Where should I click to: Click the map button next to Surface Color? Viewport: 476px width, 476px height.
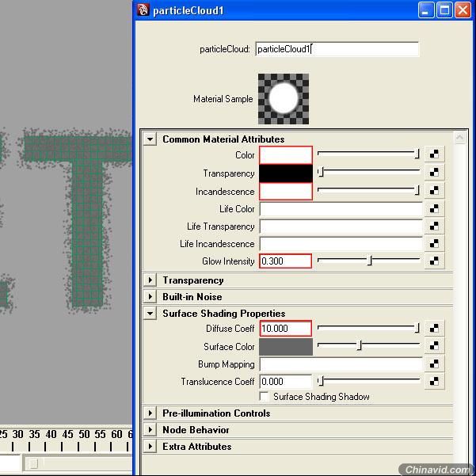434,346
